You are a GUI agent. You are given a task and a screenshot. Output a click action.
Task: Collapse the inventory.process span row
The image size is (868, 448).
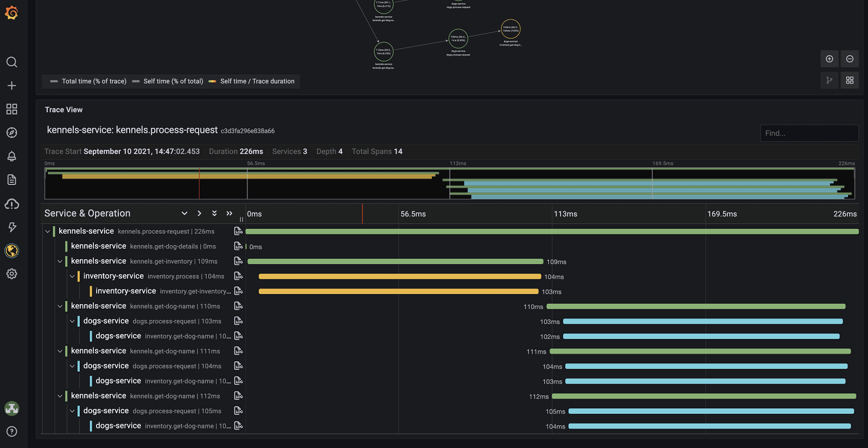click(x=72, y=277)
